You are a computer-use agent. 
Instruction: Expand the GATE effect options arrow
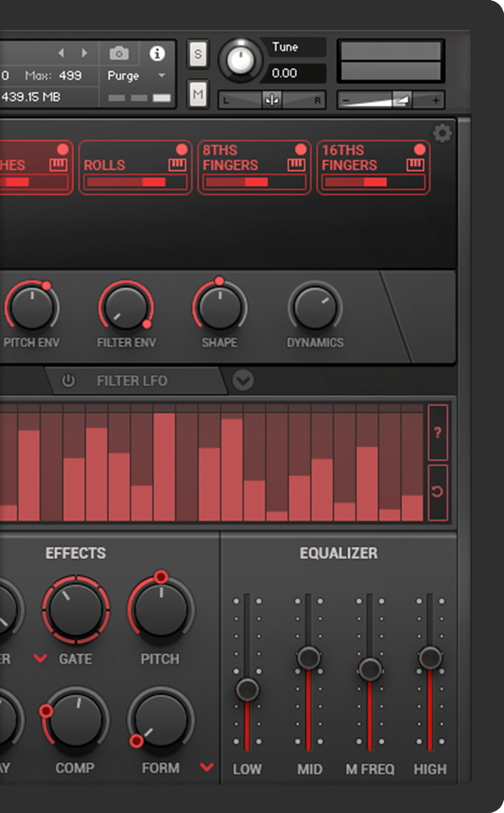40,658
